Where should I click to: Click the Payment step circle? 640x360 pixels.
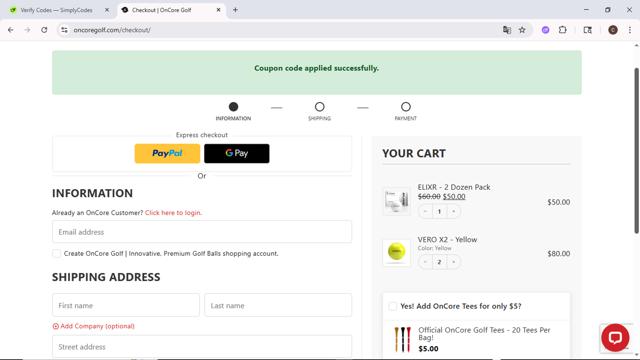click(x=406, y=107)
